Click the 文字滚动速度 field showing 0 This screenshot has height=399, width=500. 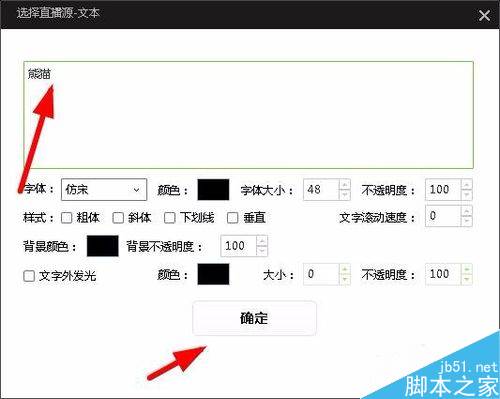tap(443, 216)
